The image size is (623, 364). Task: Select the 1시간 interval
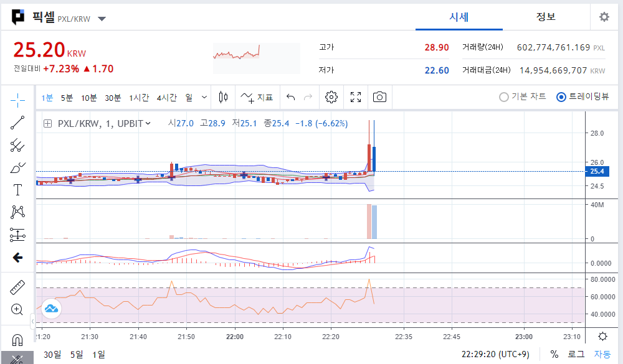click(x=139, y=97)
